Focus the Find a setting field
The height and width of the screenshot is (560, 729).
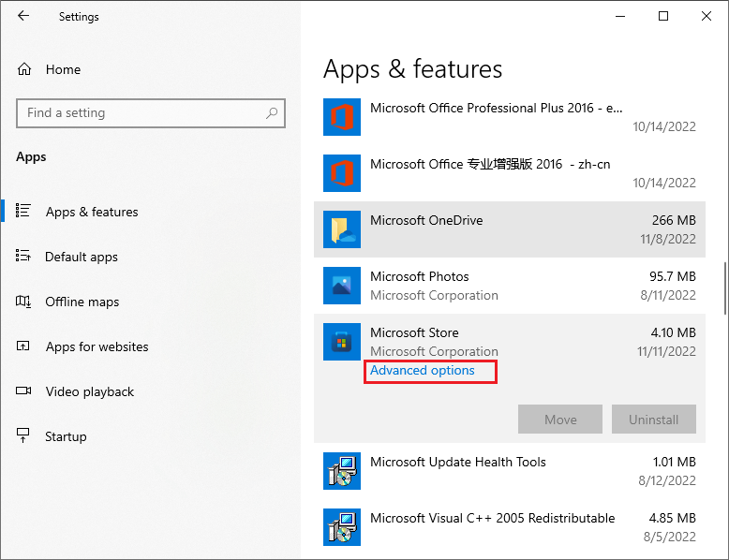pos(151,113)
